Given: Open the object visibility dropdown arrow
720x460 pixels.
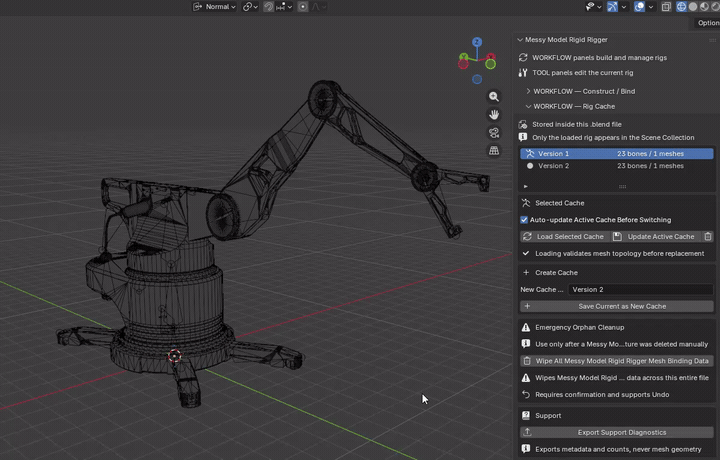Looking at the screenshot, I should coord(599,7).
